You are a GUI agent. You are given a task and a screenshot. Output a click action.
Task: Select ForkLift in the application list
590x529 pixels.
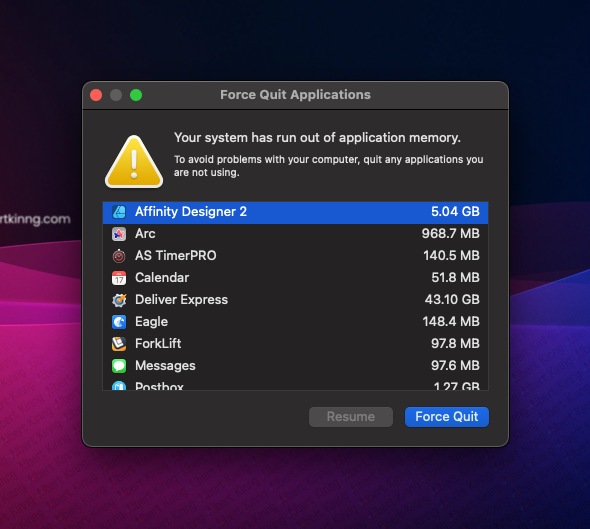point(295,344)
